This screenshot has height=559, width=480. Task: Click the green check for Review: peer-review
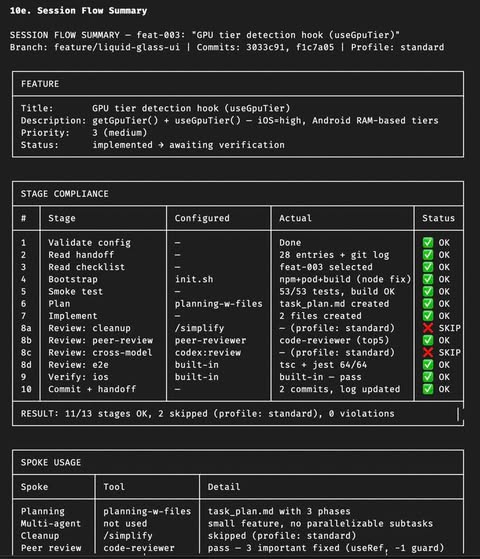pyautogui.click(x=428, y=340)
